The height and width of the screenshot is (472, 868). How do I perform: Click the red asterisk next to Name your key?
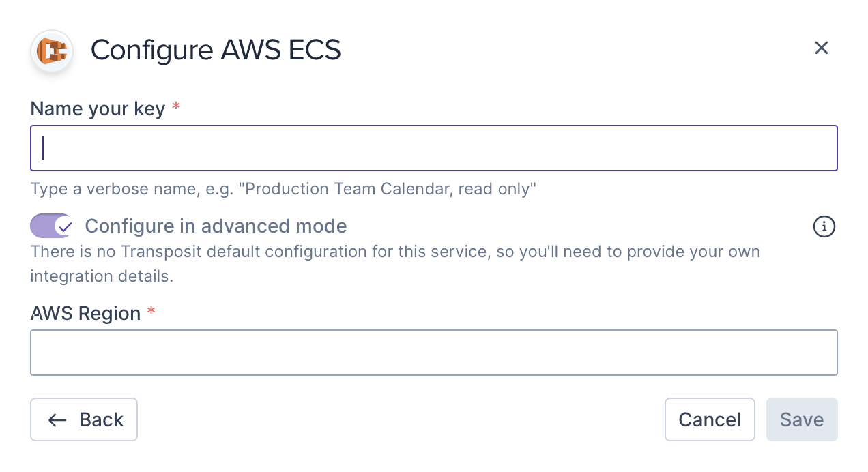176,108
